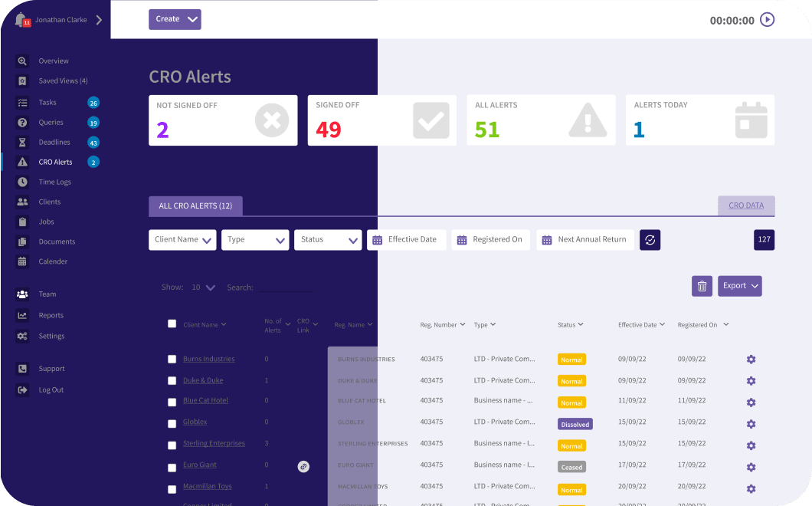Open Deadlines in the sidebar

(x=54, y=142)
